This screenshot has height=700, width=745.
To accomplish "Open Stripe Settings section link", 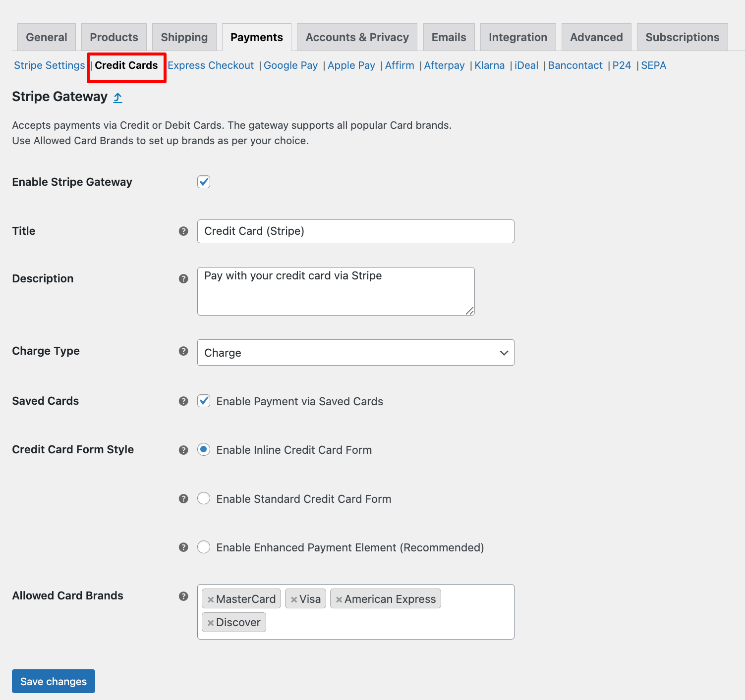I will click(50, 65).
